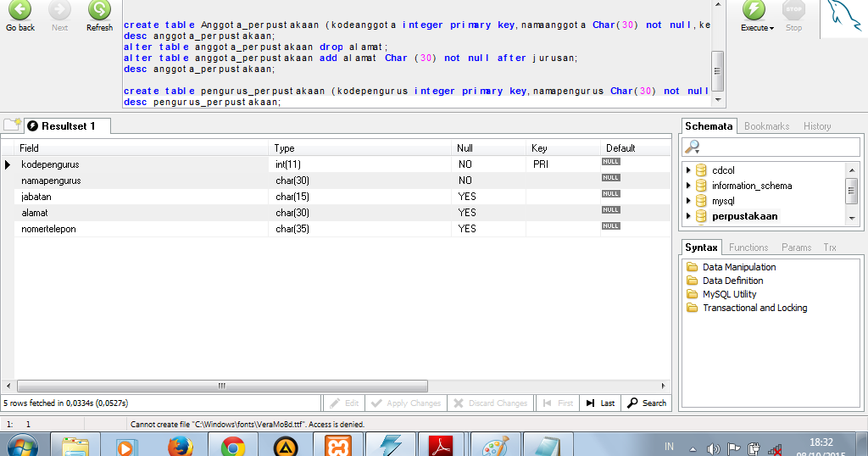Click the Field column header
Screen dimensions: 868x456
click(x=142, y=147)
